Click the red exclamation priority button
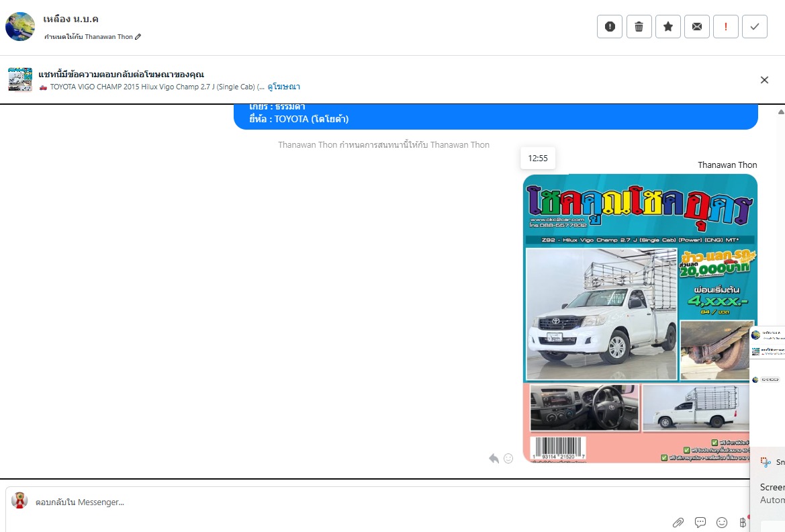 726,26
